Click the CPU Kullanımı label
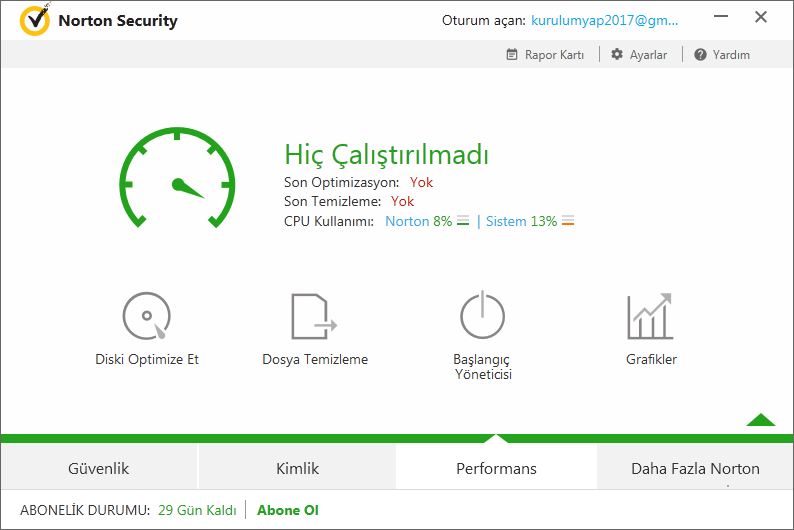The width and height of the screenshot is (794, 530). tap(329, 221)
